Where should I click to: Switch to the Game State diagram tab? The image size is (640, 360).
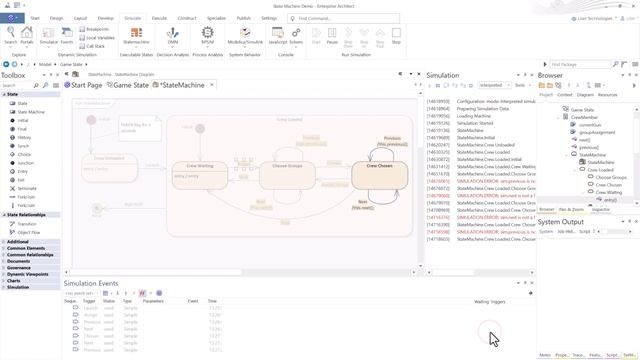(x=127, y=85)
